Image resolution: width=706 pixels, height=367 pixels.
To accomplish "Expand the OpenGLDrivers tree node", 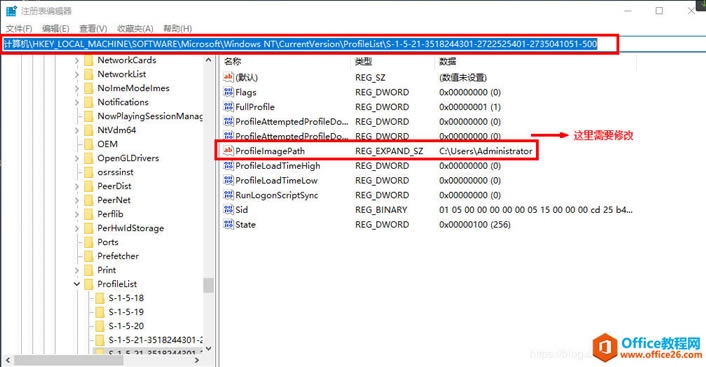I will click(77, 158).
